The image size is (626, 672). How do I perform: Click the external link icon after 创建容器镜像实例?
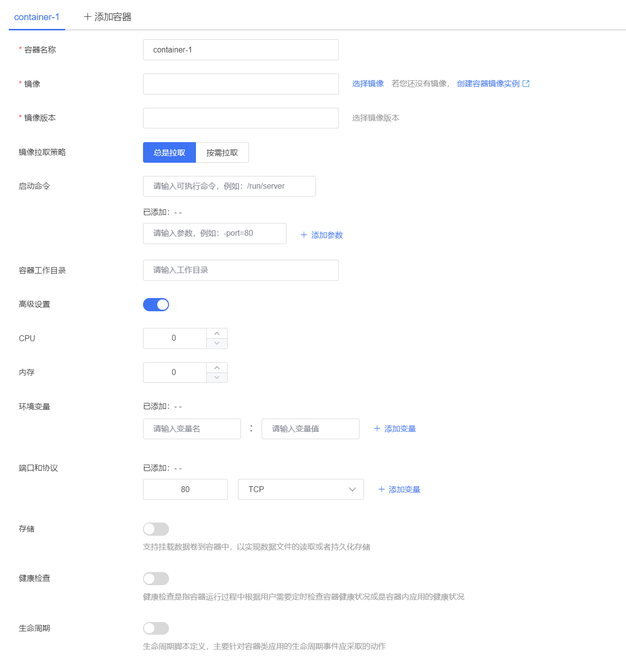click(526, 84)
